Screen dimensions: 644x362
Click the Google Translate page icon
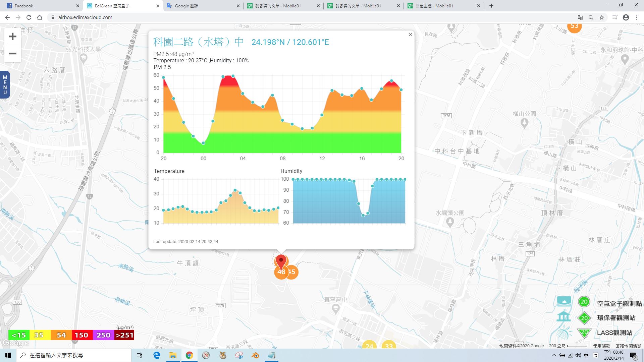pos(580,17)
